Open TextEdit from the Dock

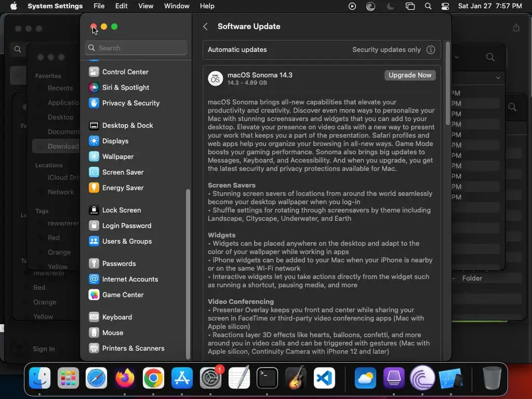239,378
